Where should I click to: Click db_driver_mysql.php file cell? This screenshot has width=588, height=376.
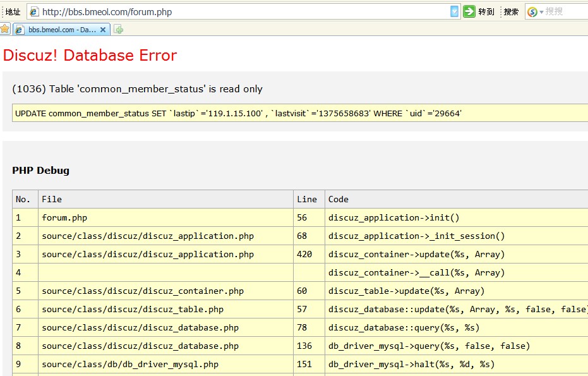click(165, 365)
